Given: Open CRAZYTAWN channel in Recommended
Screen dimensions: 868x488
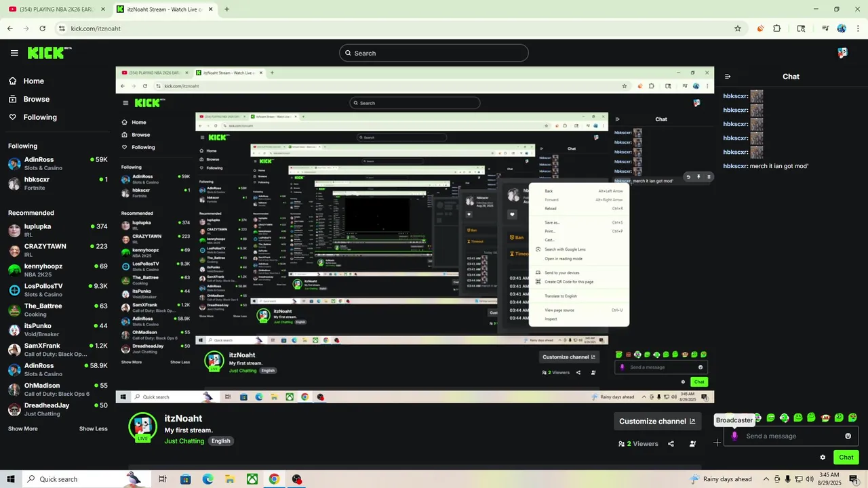Looking at the screenshot, I should [x=58, y=250].
